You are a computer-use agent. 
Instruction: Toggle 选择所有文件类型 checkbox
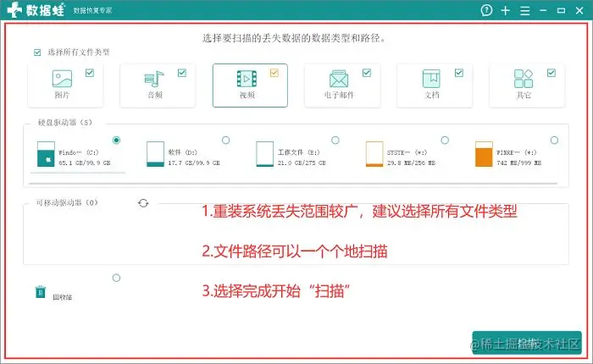(x=37, y=52)
